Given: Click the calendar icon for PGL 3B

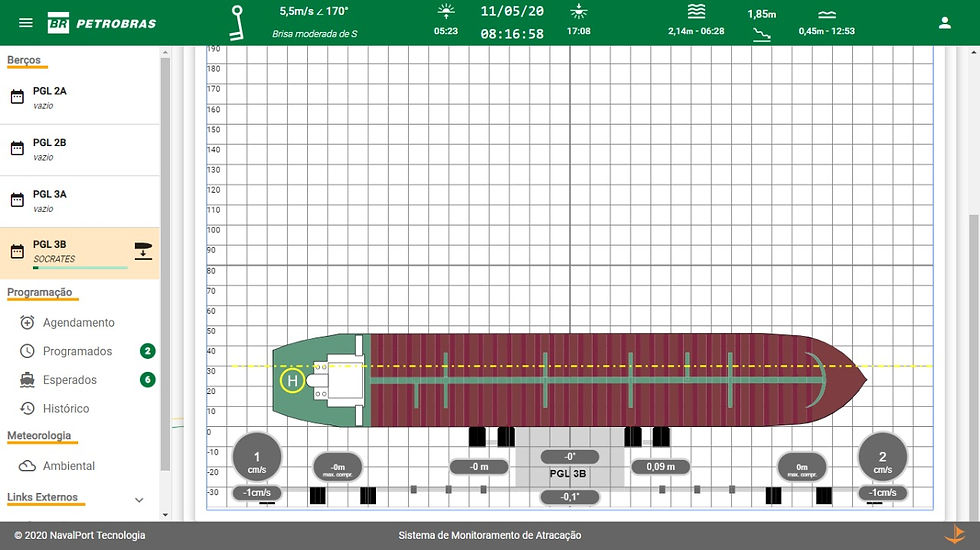Looking at the screenshot, I should tap(18, 252).
